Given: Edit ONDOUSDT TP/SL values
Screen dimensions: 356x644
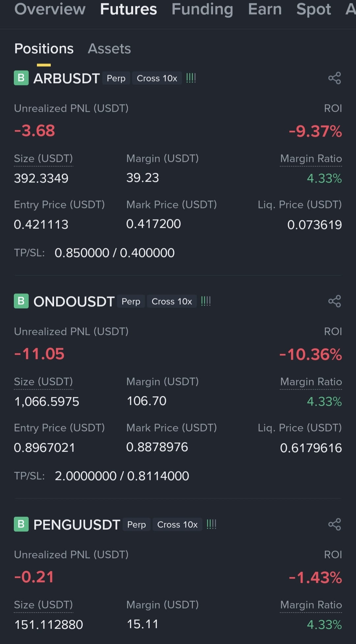Looking at the screenshot, I should (x=122, y=476).
